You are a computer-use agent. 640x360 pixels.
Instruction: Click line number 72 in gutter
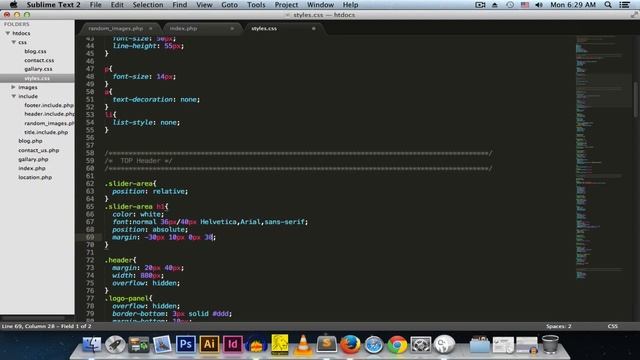click(90, 260)
